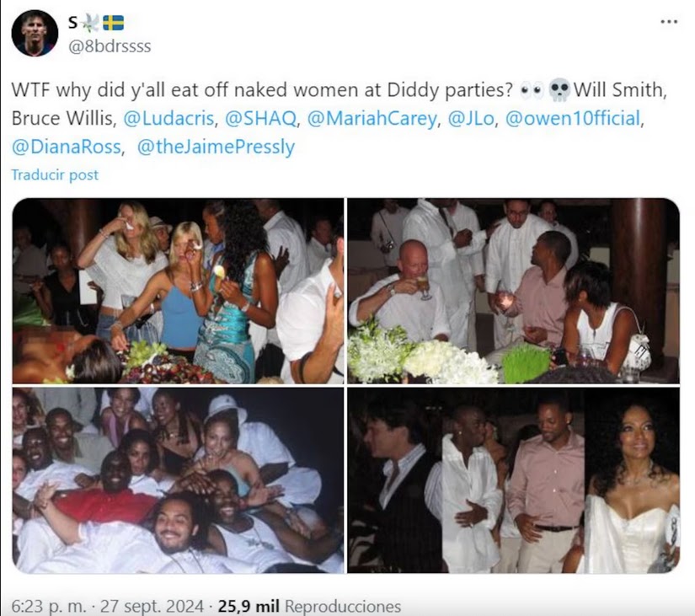Viewport: 695px width, 616px height.
Task: Click the 6:23 p. m. timestamp
Action: [x=49, y=606]
